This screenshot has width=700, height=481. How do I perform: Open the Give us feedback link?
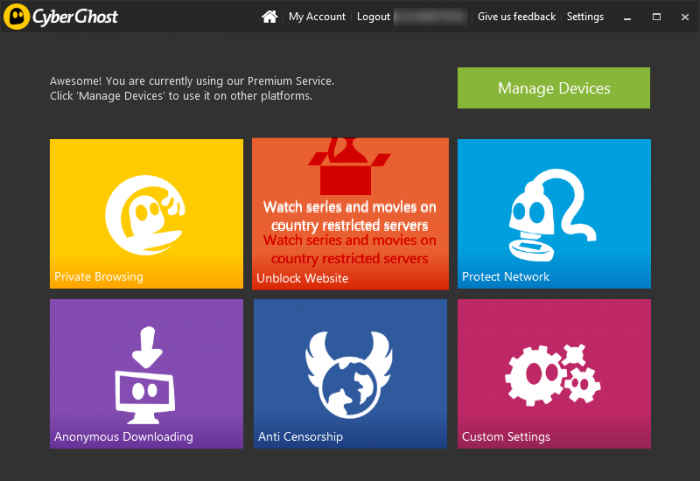(517, 17)
